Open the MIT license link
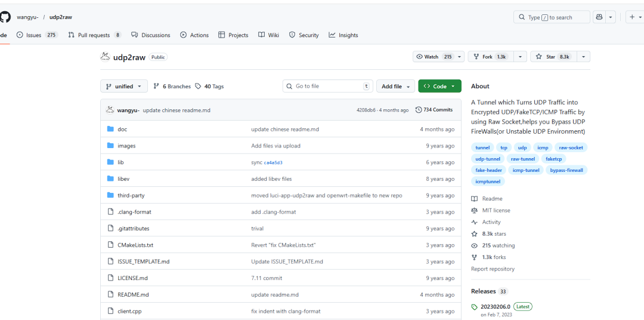 (x=491, y=210)
